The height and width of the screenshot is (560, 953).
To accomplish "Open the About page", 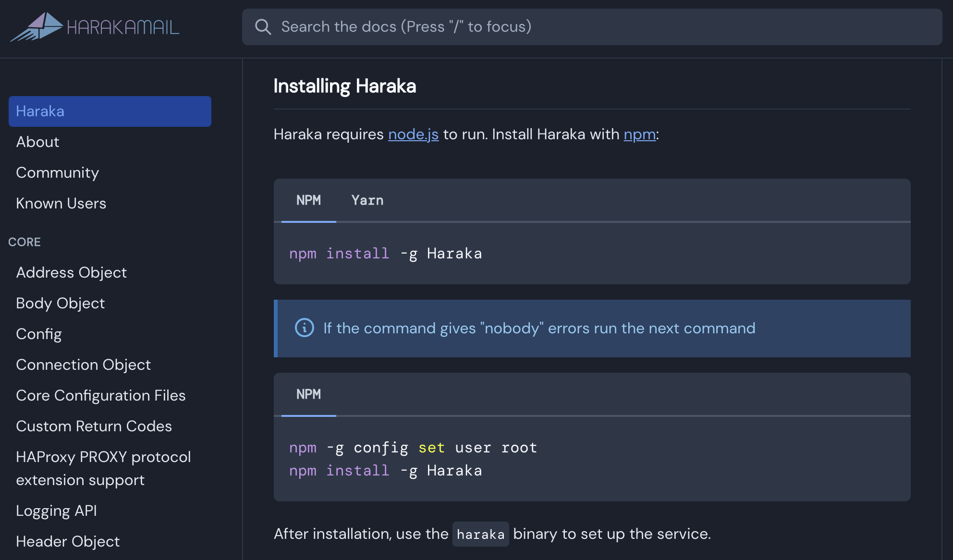I will coord(37,142).
